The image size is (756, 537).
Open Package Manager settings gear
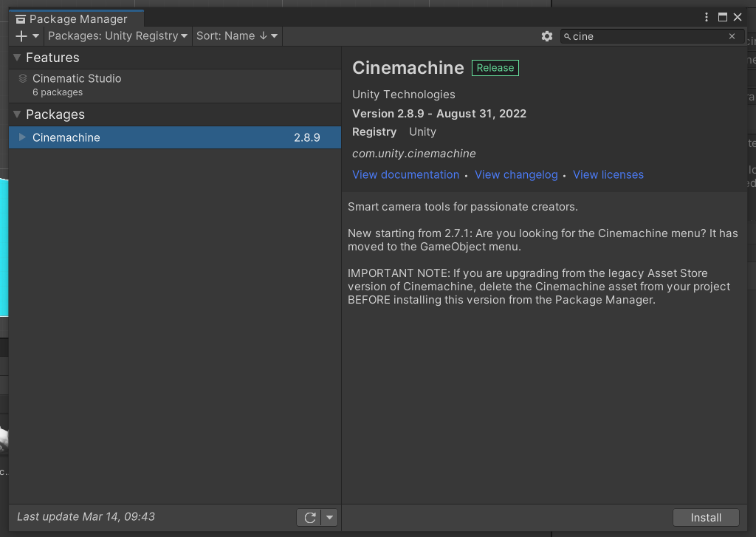[x=547, y=36]
